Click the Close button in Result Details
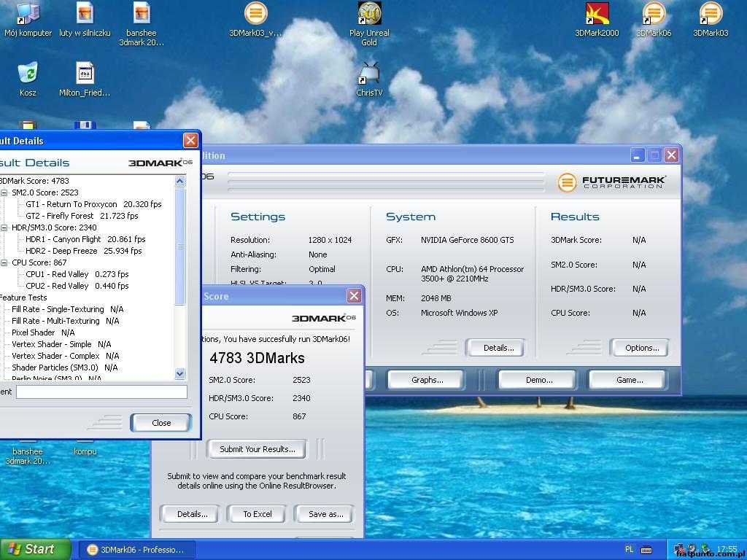Image resolution: width=747 pixels, height=560 pixels. tap(161, 422)
